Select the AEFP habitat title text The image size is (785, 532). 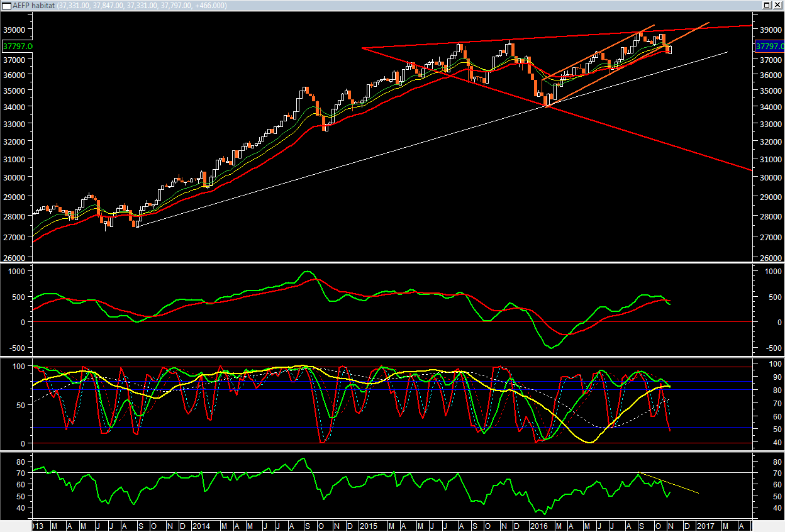33,6
